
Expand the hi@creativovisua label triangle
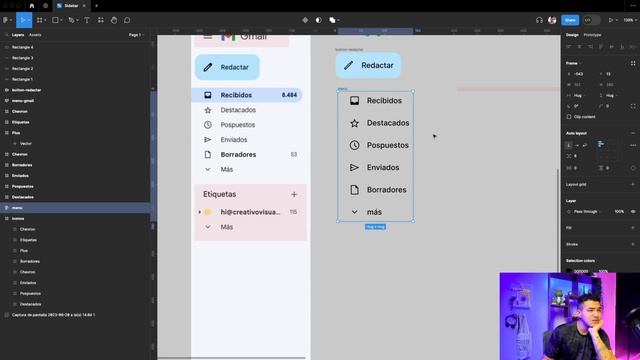200,212
